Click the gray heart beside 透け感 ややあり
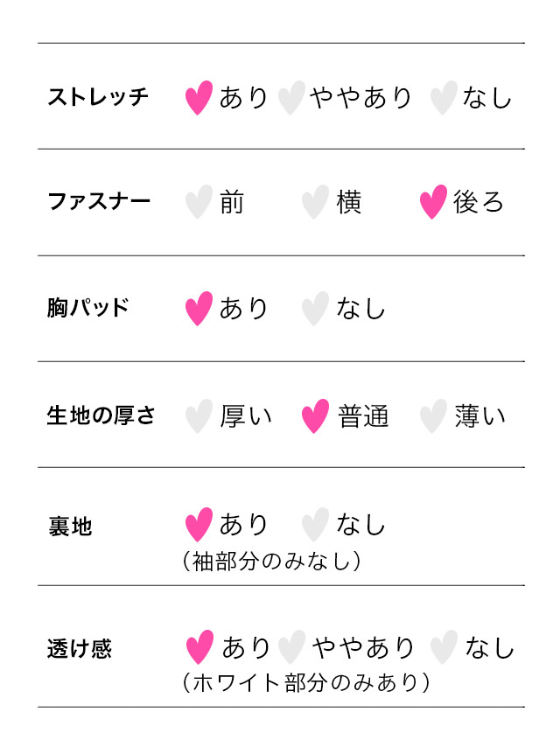This screenshot has height=747, width=560. [x=291, y=648]
